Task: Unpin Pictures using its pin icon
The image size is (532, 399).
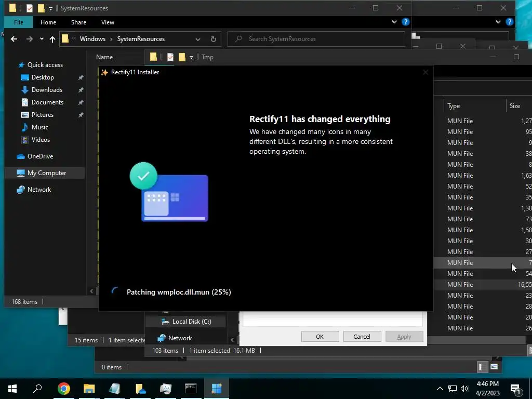Action: [81, 115]
